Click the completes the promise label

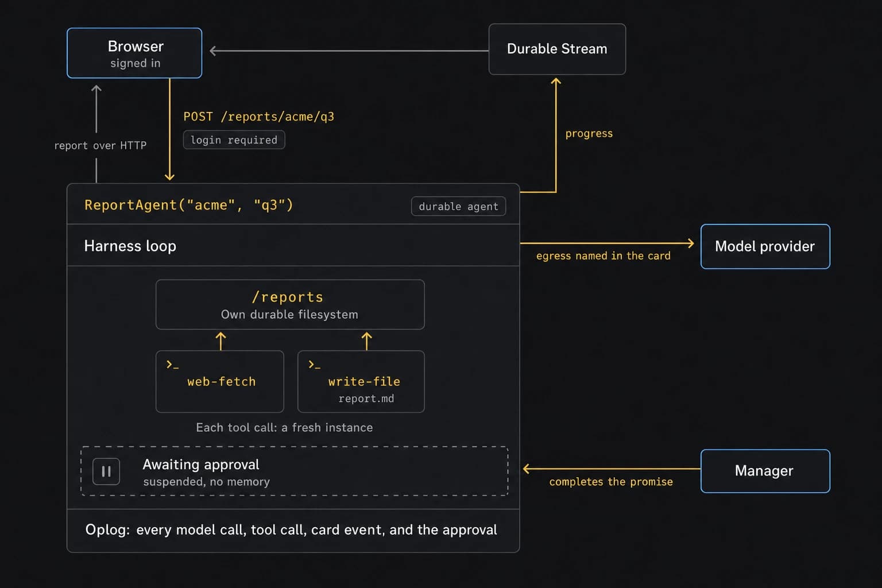611,482
